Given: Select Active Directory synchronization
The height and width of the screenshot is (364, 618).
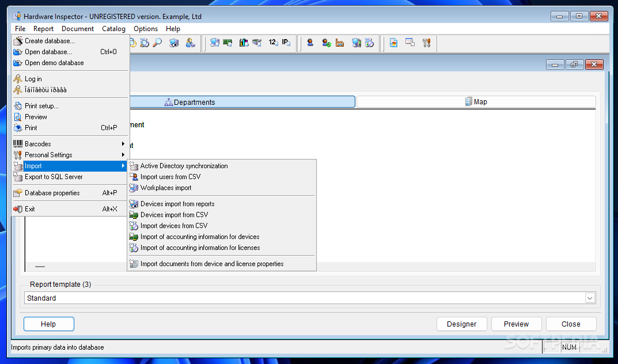Looking at the screenshot, I should pyautogui.click(x=222, y=166).
